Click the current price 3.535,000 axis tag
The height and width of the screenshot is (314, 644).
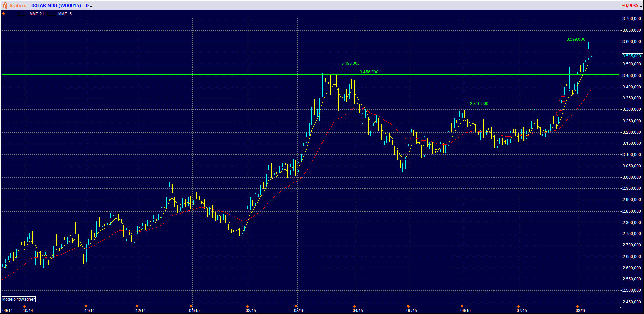pyautogui.click(x=632, y=56)
